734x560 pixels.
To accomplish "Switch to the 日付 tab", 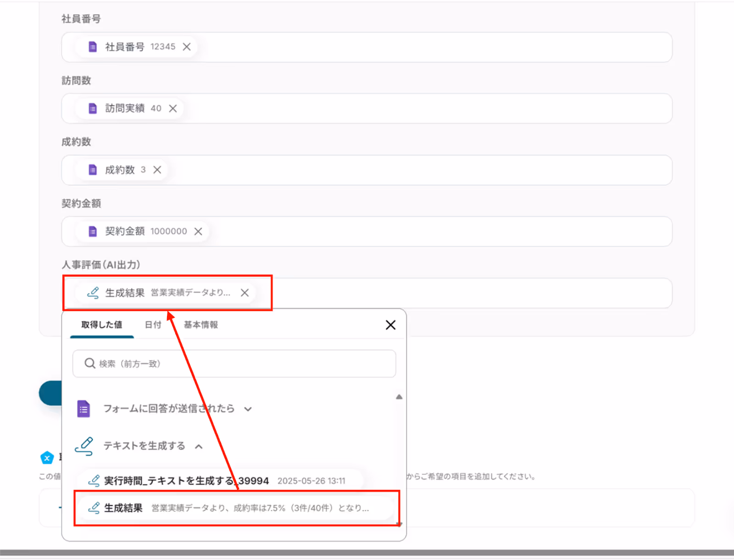I will click(x=153, y=325).
